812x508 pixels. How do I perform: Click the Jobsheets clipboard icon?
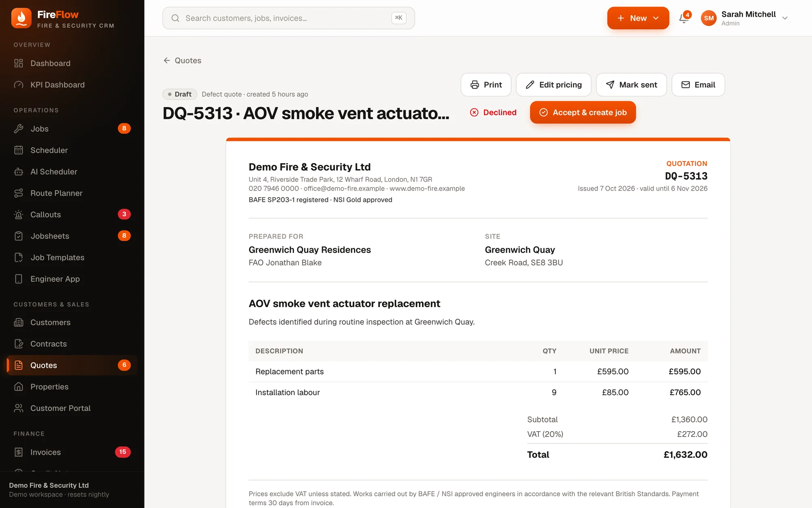point(19,236)
